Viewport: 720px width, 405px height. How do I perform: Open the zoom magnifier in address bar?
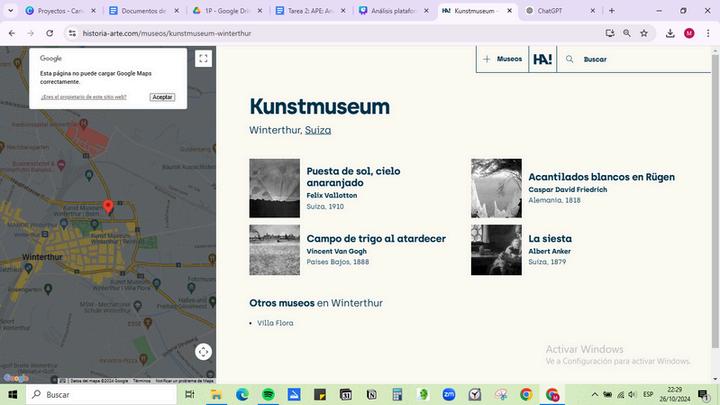tap(627, 33)
